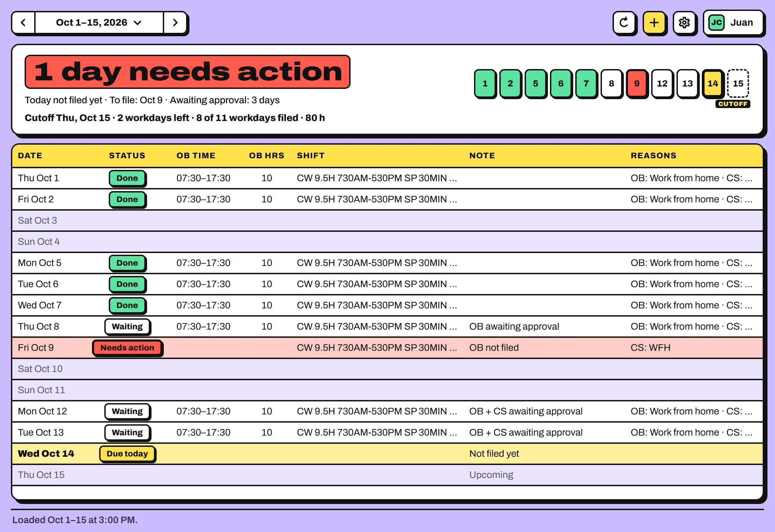Viewport: 775px width, 532px height.
Task: Click the 'Not filed yet' note for Oct 14
Action: point(494,454)
